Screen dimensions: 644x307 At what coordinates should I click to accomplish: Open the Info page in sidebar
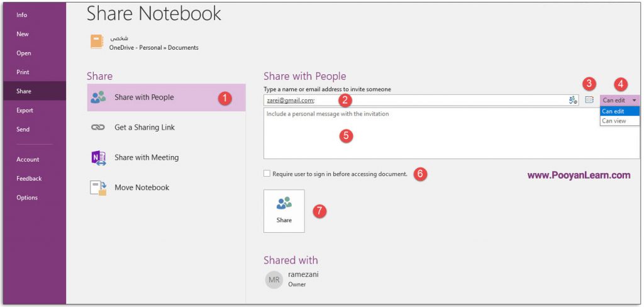point(22,15)
